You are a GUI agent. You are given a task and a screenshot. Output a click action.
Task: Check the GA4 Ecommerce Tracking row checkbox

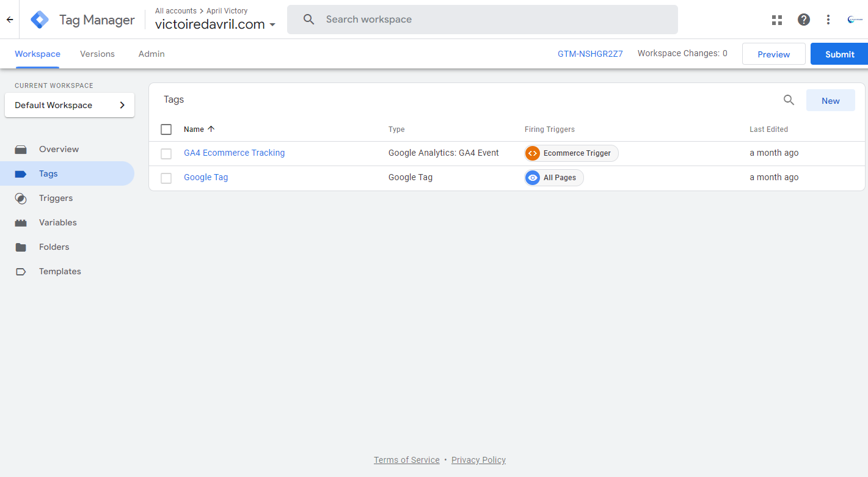[166, 154]
